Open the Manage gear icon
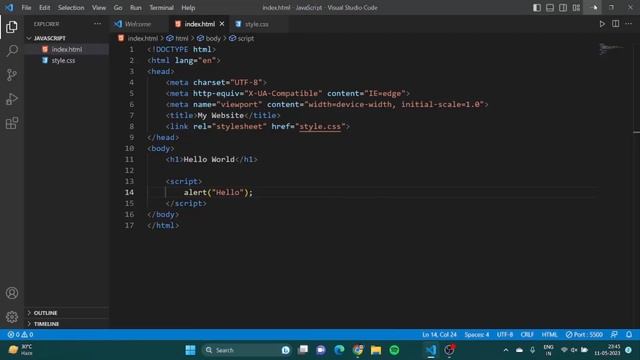The image size is (640, 360). [x=12, y=317]
